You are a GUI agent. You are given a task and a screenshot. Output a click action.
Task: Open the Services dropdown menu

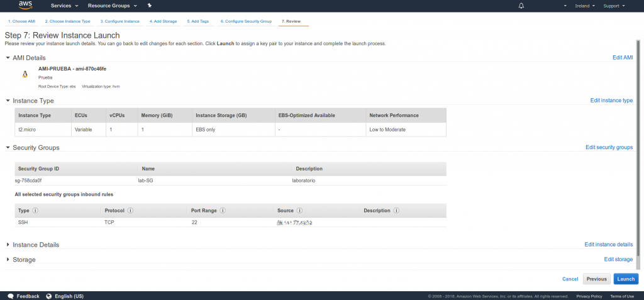[x=64, y=6]
